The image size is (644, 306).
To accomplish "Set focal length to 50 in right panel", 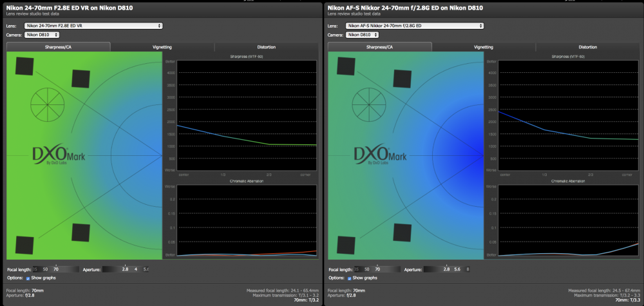I will tap(366, 269).
